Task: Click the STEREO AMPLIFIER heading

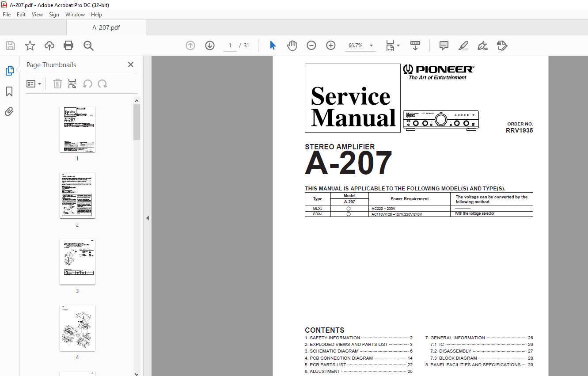Action: [x=340, y=147]
